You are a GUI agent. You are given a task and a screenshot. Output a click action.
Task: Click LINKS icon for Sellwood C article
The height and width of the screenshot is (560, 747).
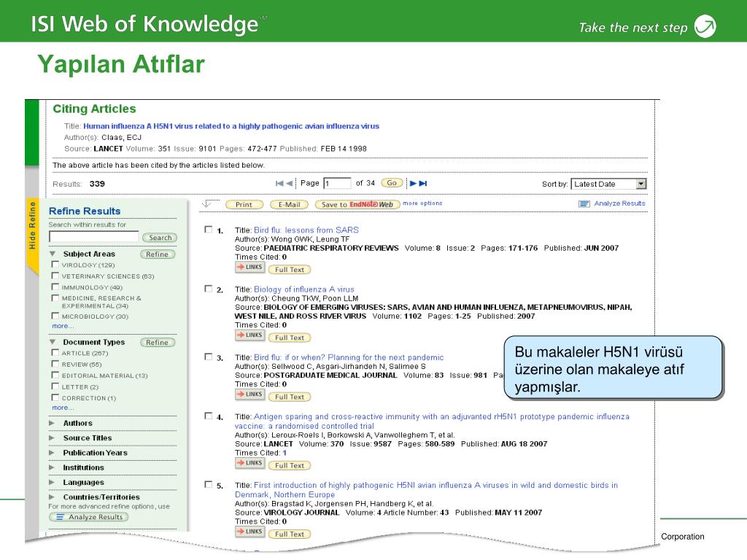[x=249, y=394]
